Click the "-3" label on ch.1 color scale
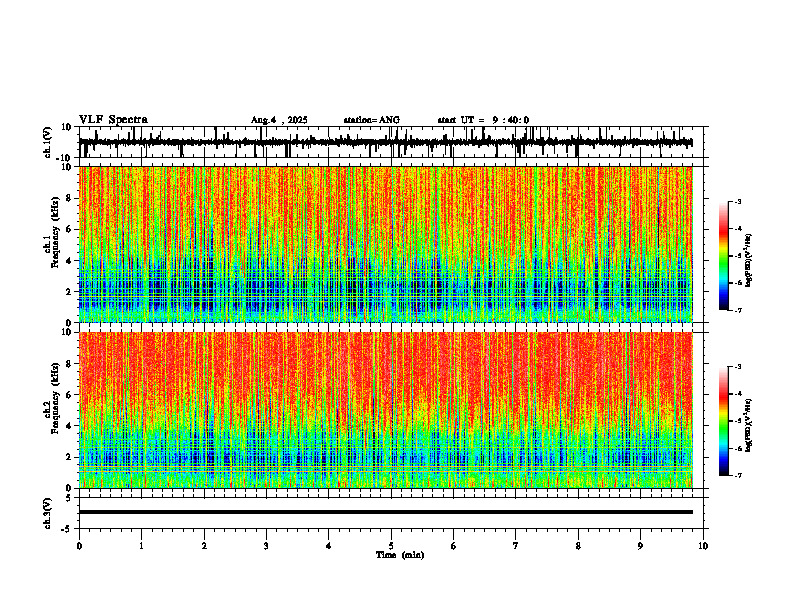 pos(738,201)
